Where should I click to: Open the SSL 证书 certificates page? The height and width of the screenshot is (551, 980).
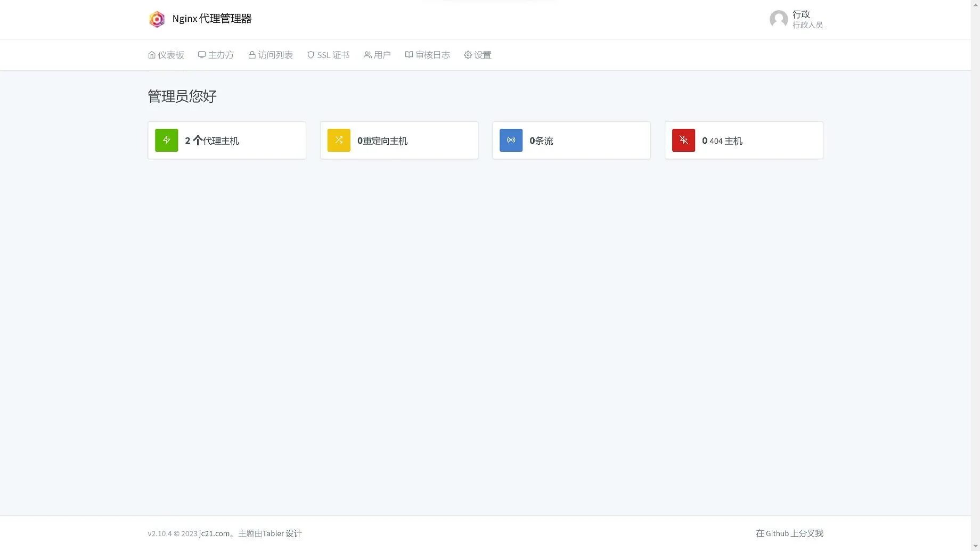pos(328,55)
